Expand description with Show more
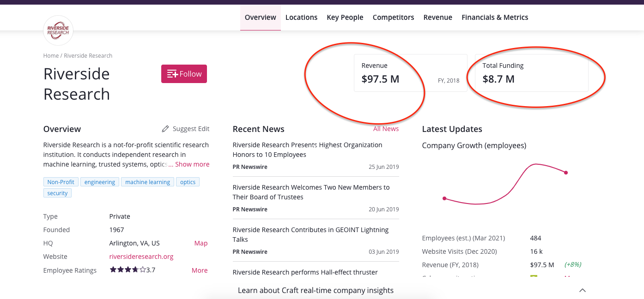Image resolution: width=644 pixels, height=299 pixels. point(192,164)
